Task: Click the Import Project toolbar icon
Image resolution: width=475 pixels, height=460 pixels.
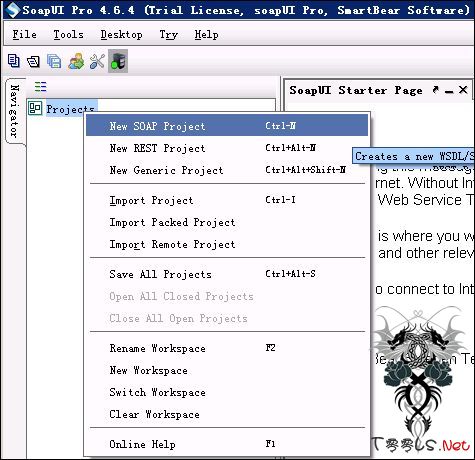Action: tap(33, 61)
